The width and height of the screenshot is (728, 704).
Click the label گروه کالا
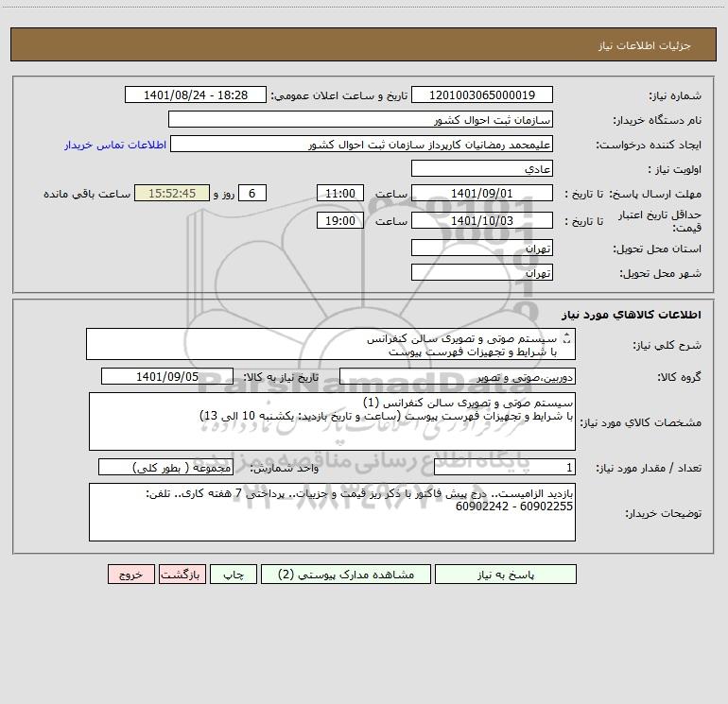point(679,377)
